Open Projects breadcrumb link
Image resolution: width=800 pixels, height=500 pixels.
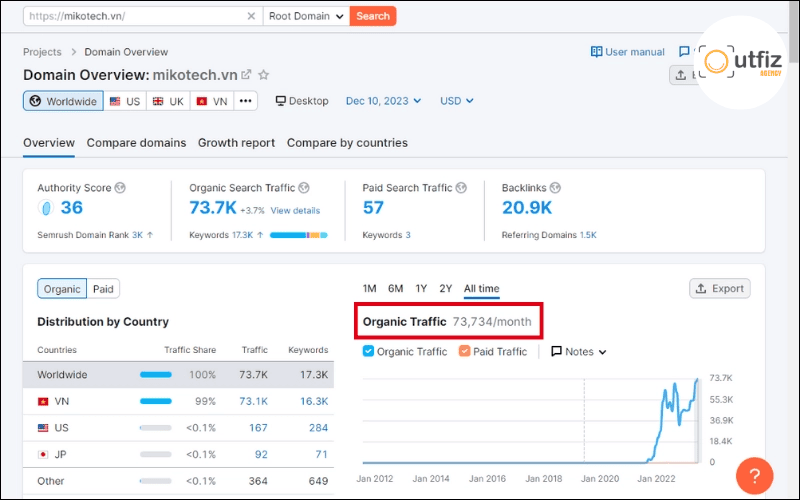(42, 52)
